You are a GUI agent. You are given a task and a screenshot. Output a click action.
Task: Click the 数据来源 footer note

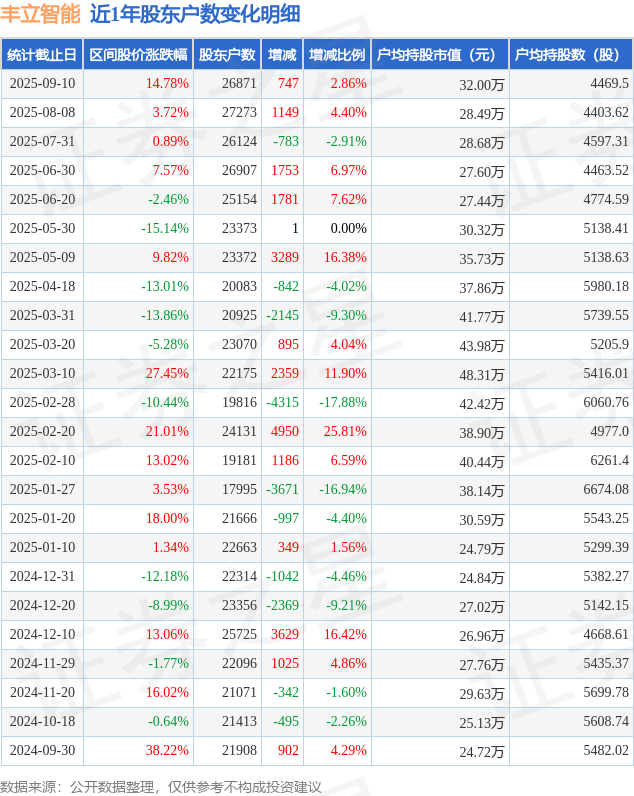161,787
